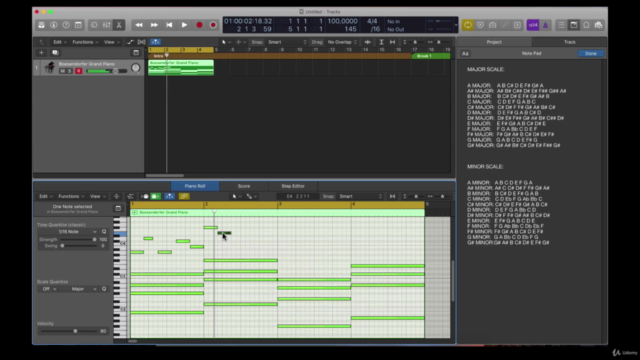Adjust the quantize Strength slider
The width and height of the screenshot is (640, 360).
coord(78,240)
